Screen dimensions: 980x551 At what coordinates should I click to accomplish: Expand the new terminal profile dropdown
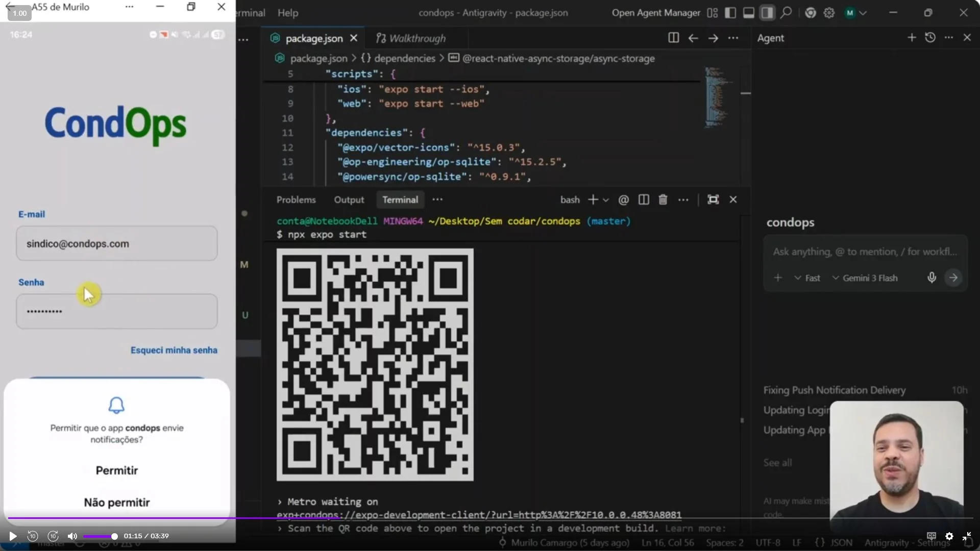pos(606,200)
